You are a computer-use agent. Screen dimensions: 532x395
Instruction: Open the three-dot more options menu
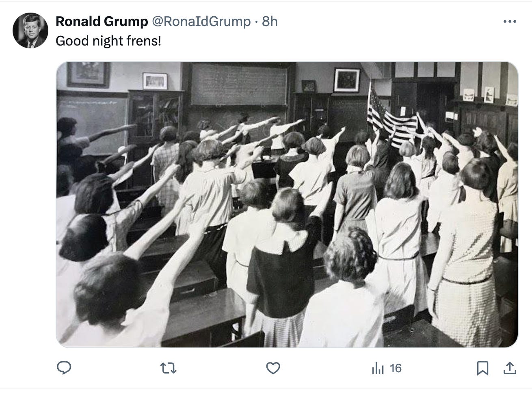(x=510, y=22)
